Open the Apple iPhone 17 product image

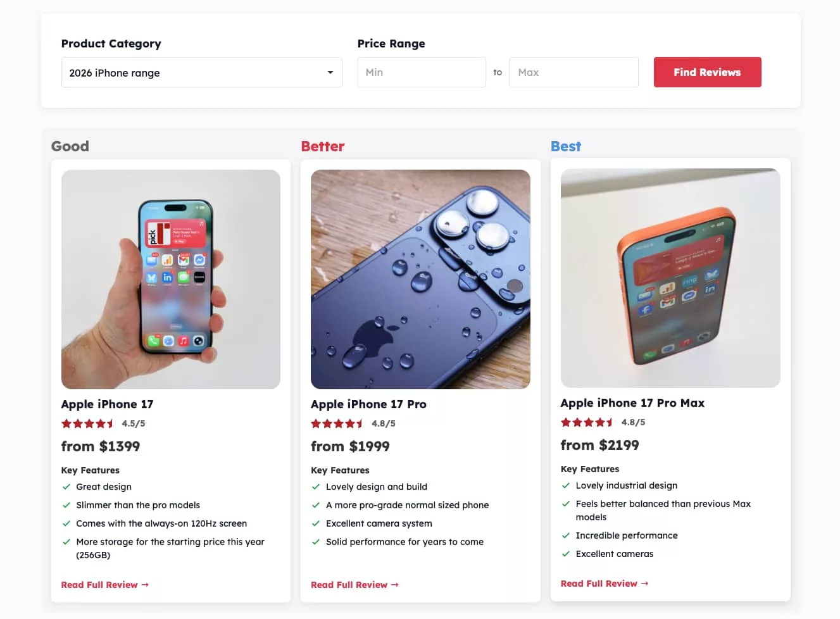coord(171,279)
